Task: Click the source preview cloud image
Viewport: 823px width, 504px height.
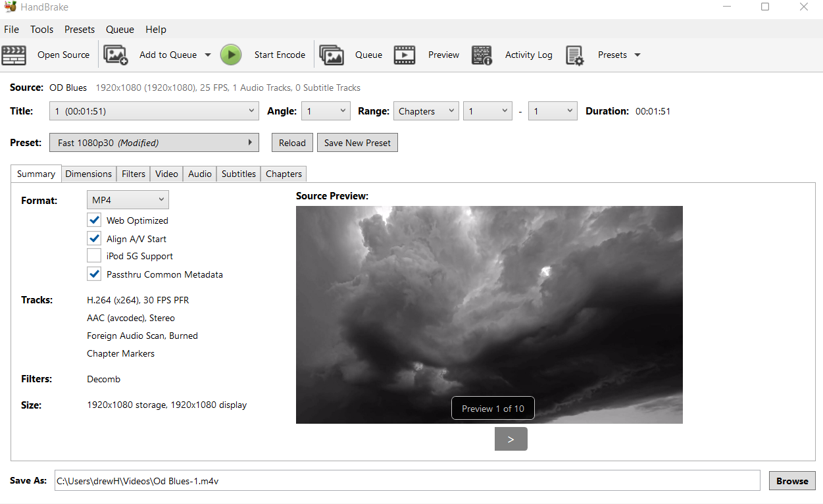Action: click(x=489, y=315)
